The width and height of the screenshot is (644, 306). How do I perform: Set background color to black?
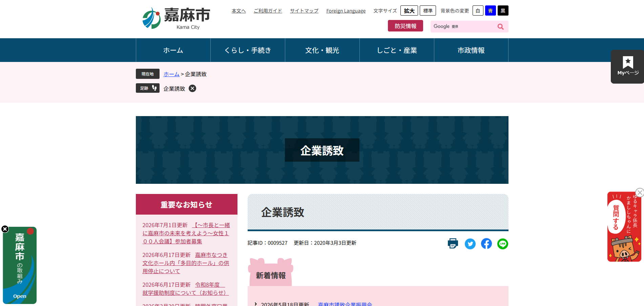[503, 10]
